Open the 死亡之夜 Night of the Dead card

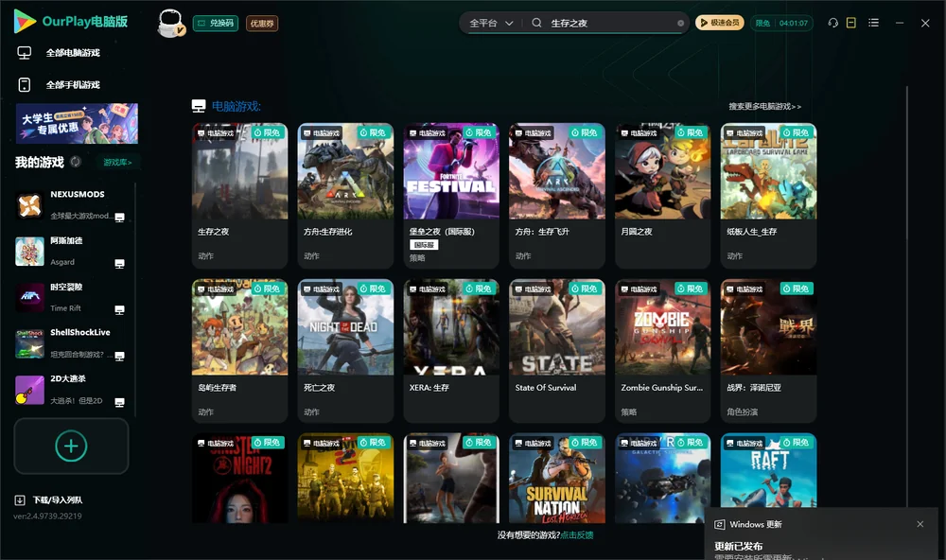[345, 351]
